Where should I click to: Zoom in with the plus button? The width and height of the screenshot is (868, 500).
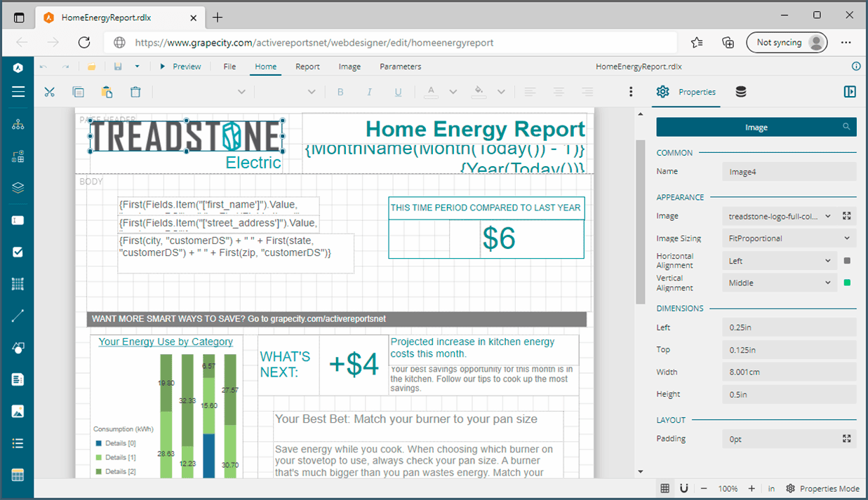point(752,488)
